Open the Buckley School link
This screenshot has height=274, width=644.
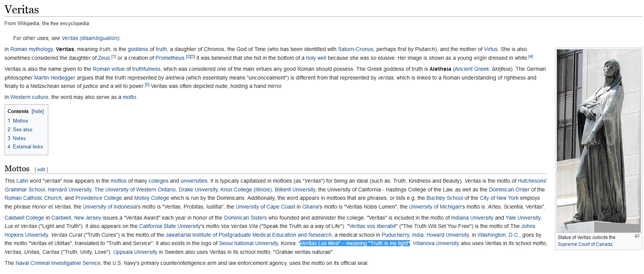pyautogui.click(x=445, y=198)
